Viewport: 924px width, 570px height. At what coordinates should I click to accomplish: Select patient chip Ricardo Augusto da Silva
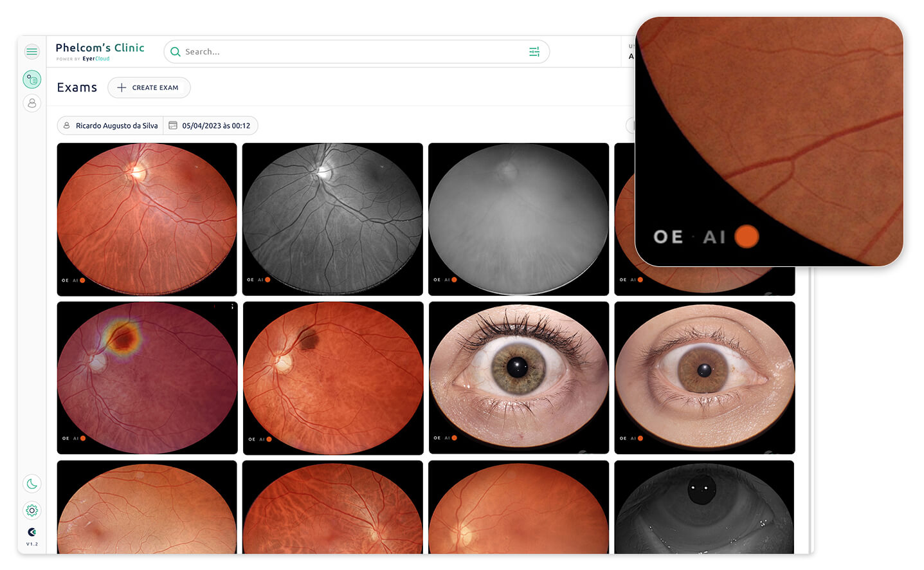pyautogui.click(x=109, y=125)
